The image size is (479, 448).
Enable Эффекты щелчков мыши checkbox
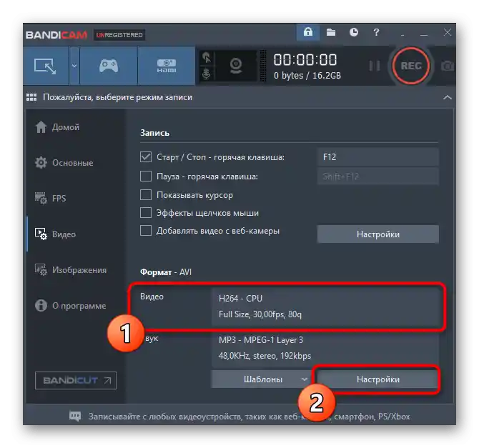click(x=146, y=212)
